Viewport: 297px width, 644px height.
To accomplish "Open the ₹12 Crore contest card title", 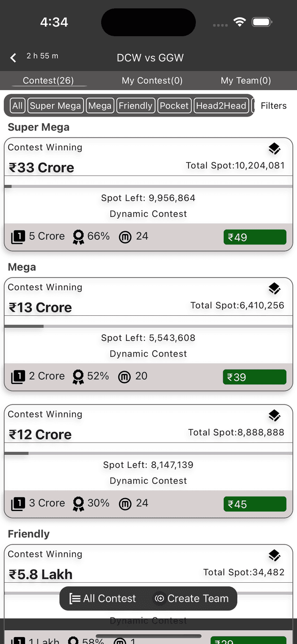I will click(x=40, y=435).
